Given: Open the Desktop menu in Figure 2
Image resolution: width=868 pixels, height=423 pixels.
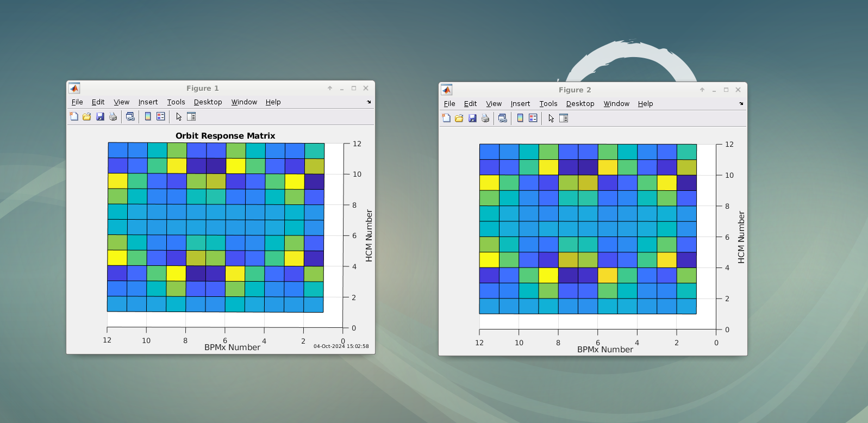Looking at the screenshot, I should (x=580, y=104).
